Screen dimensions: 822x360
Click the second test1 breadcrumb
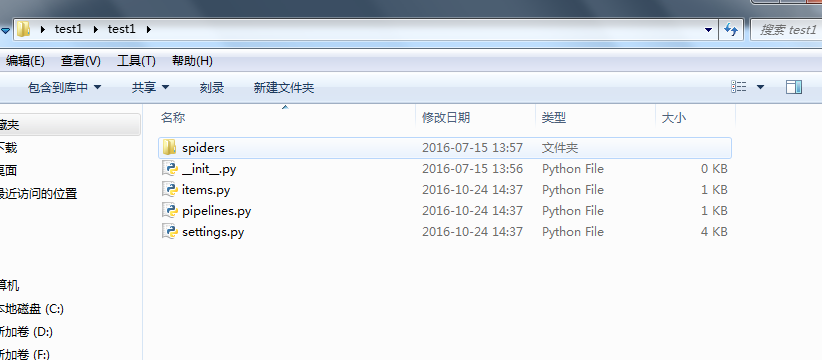122,29
